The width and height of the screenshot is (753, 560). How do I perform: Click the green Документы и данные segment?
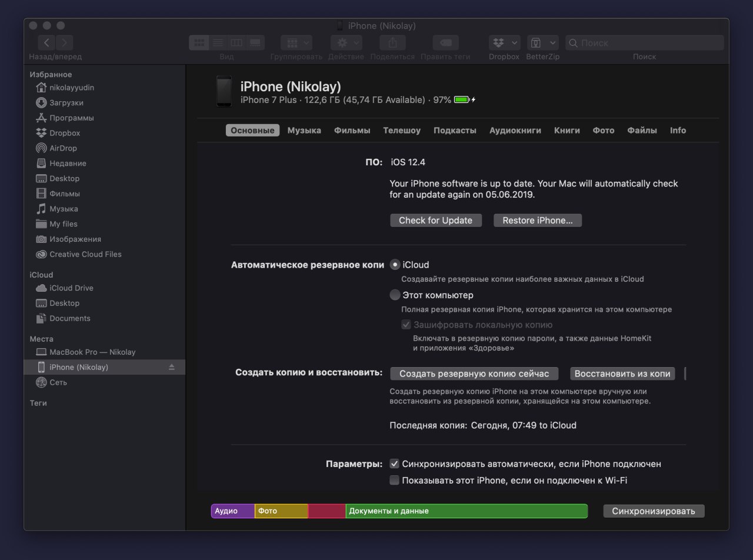467,511
